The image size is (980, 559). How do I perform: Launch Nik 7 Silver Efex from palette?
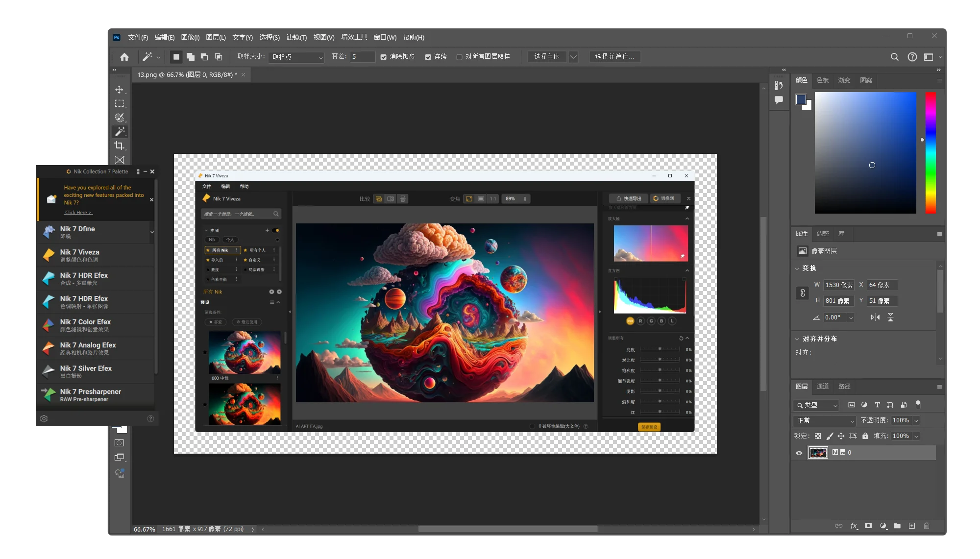(x=96, y=372)
